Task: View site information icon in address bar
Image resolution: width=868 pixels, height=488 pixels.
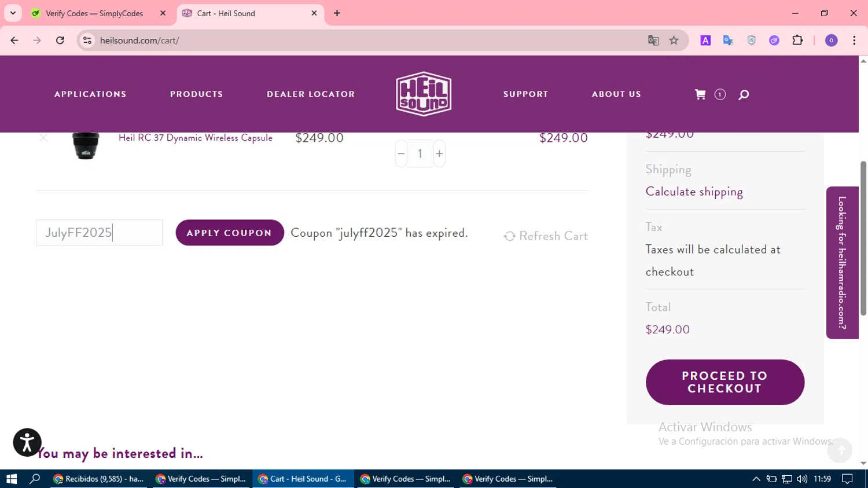Action: coord(87,41)
